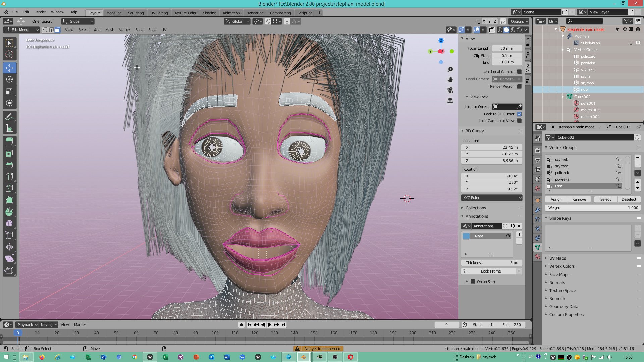The image size is (644, 362).
Task: Toggle Render Region checkbox
Action: coord(519,86)
